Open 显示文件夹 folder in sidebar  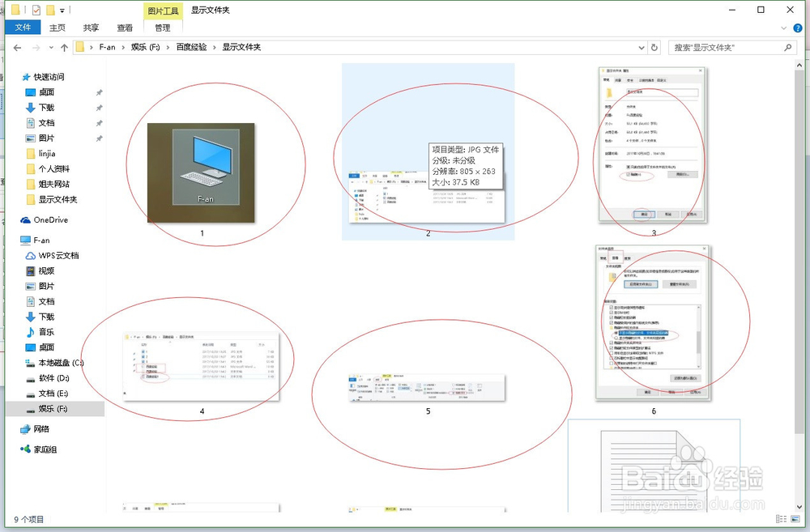tap(58, 199)
